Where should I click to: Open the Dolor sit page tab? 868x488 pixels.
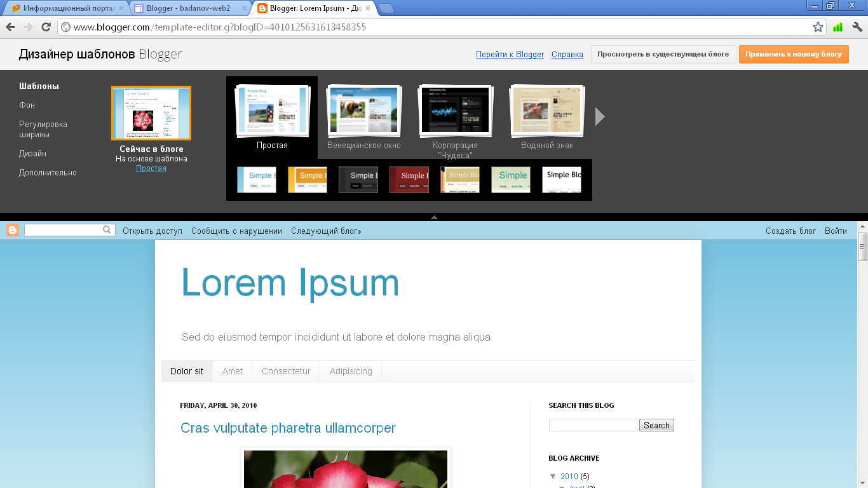tap(187, 371)
